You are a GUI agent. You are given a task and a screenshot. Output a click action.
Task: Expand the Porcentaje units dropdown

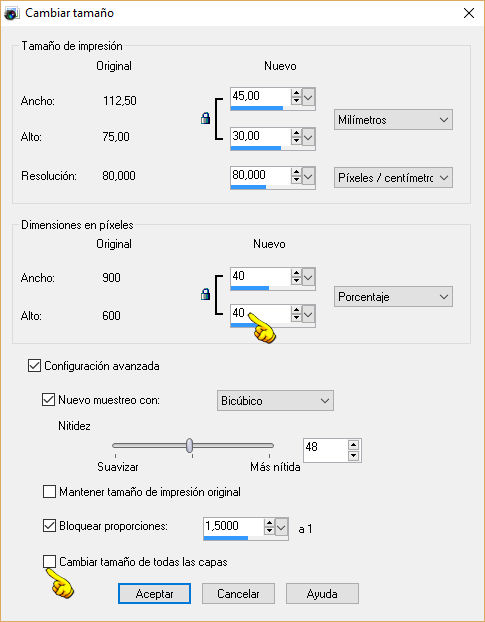pos(393,297)
